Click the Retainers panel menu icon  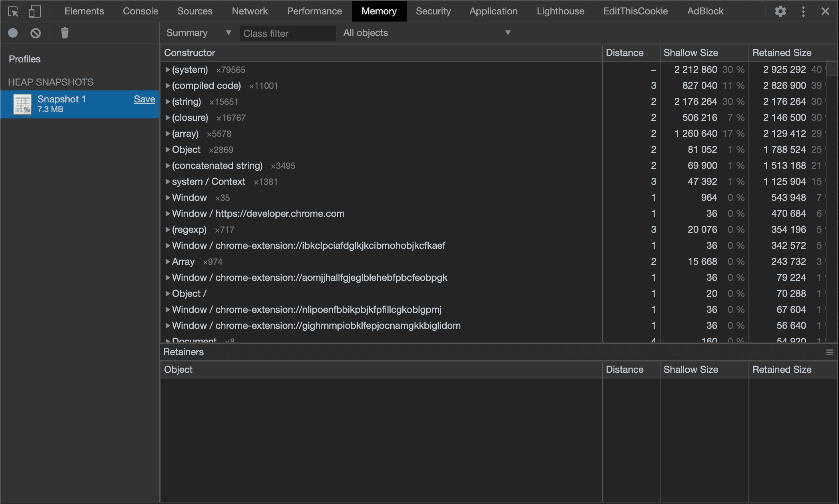[x=829, y=352]
